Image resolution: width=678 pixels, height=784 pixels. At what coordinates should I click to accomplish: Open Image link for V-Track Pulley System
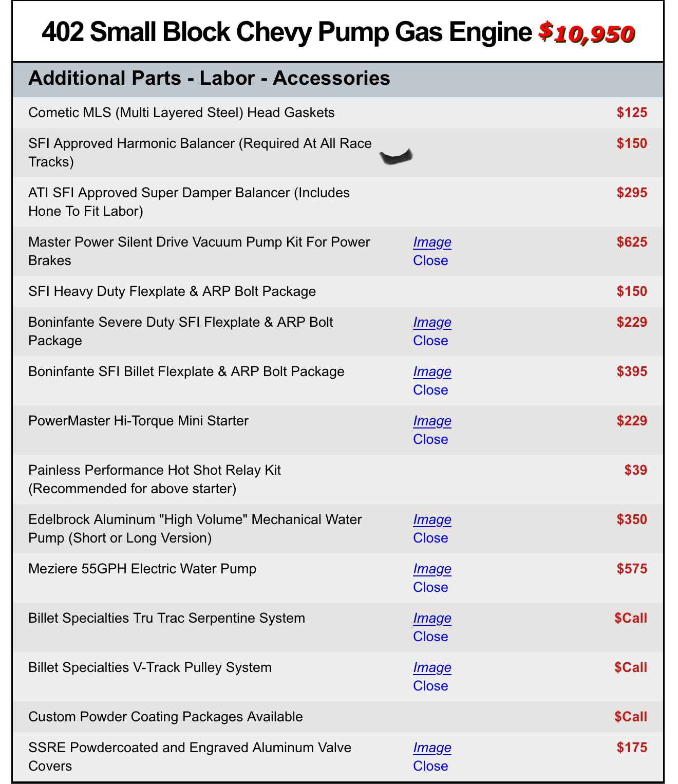pos(432,667)
